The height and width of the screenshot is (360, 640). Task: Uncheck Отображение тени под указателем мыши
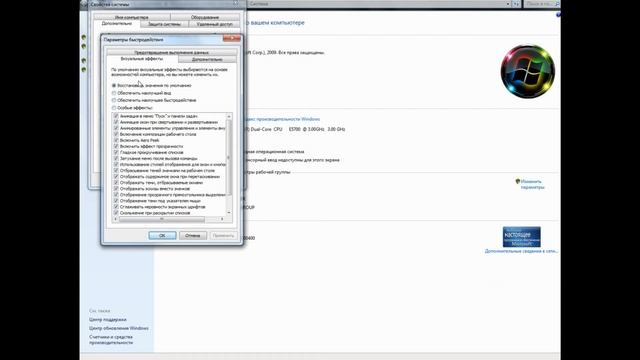(116, 201)
